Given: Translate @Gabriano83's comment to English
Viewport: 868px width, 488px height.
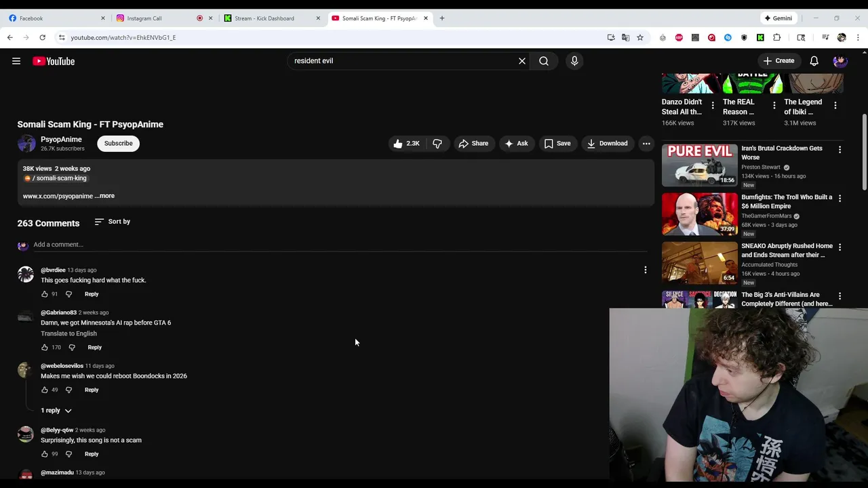Looking at the screenshot, I should pos(68,333).
